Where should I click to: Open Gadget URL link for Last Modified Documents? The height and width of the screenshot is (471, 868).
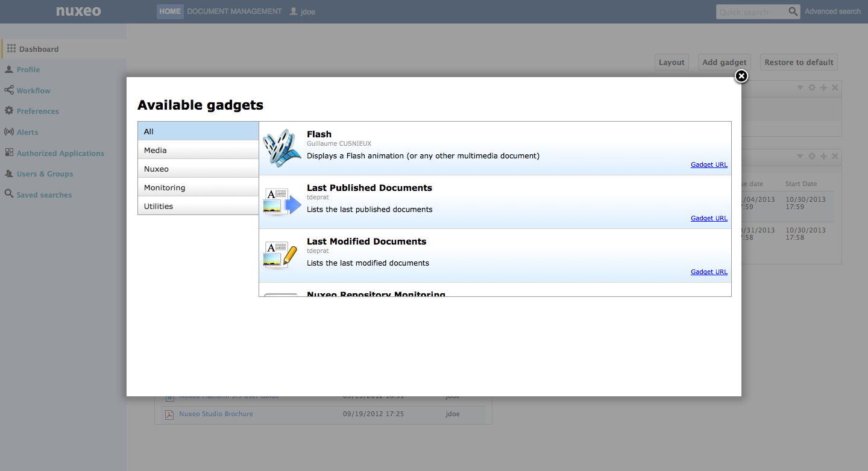(x=709, y=272)
